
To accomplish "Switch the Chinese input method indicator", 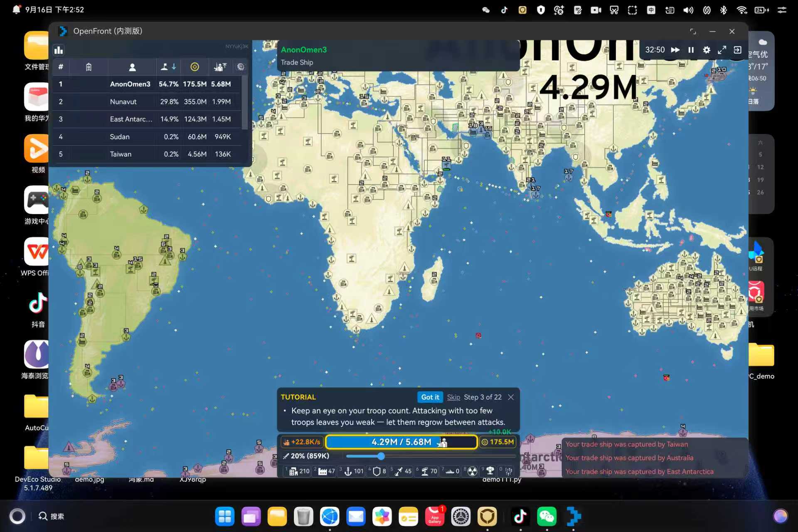I will point(651,10).
